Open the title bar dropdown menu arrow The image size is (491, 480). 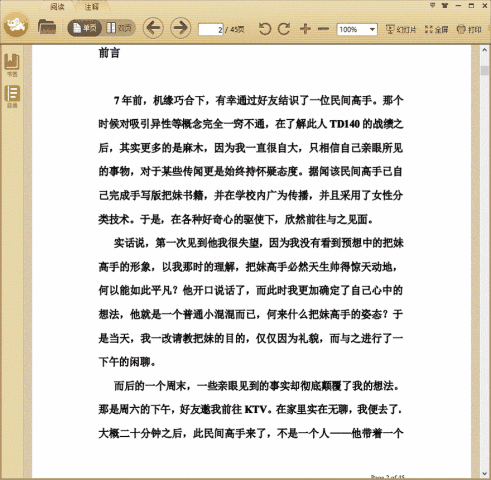(432, 5)
